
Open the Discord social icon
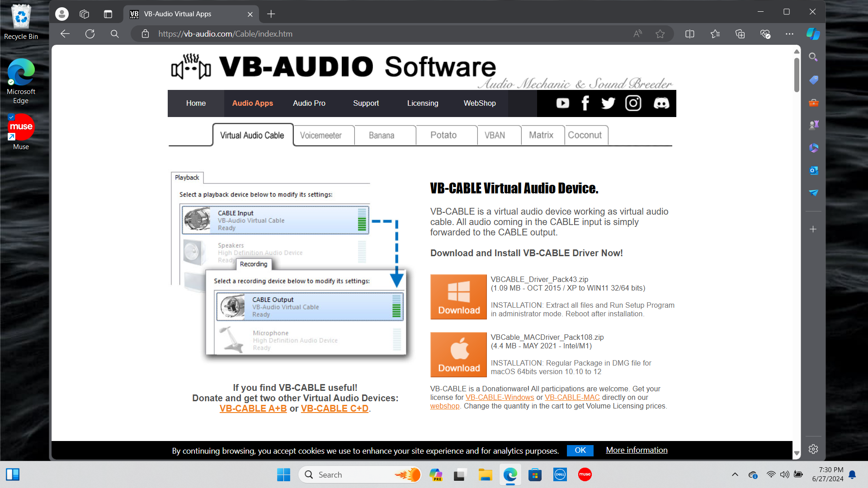pyautogui.click(x=661, y=103)
